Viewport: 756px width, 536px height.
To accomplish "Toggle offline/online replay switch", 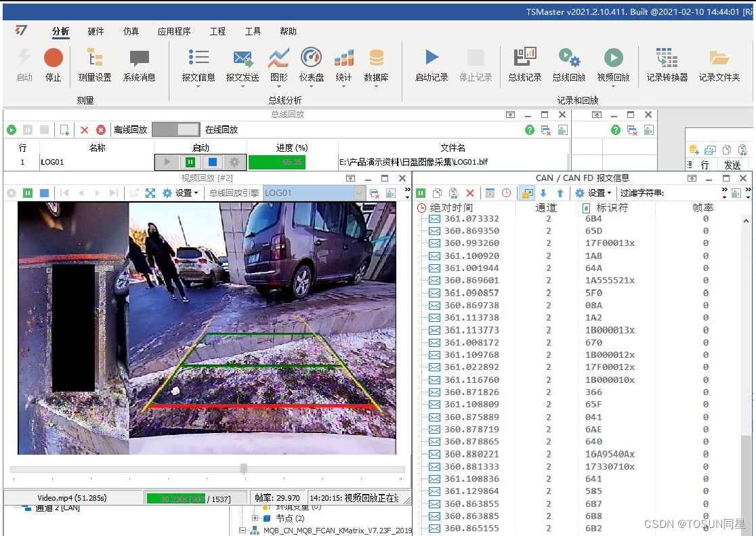I will (176, 129).
